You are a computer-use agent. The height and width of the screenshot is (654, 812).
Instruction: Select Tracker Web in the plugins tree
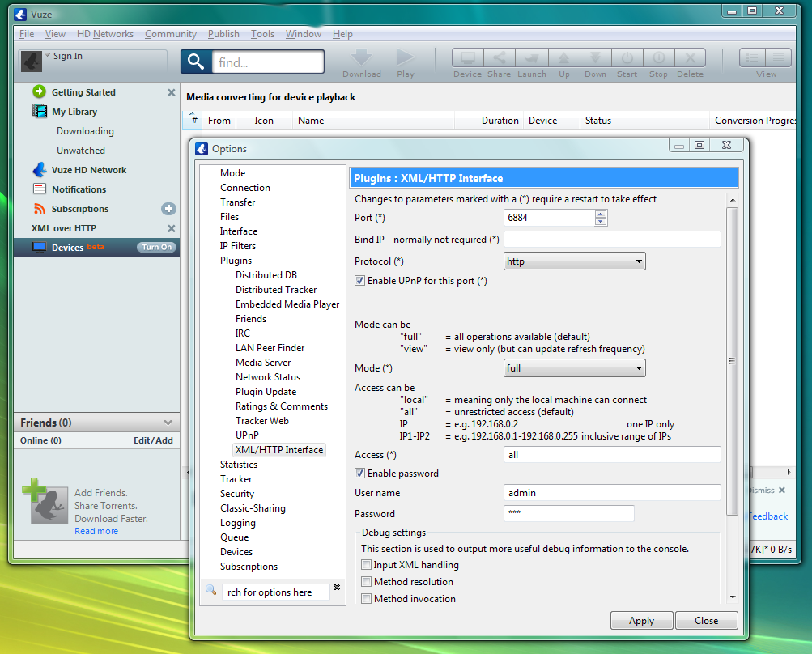(x=262, y=421)
